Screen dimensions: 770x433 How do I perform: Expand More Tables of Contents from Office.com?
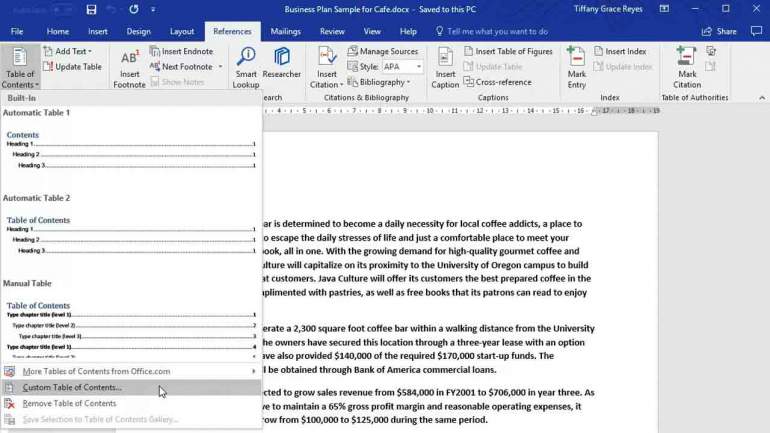point(131,372)
